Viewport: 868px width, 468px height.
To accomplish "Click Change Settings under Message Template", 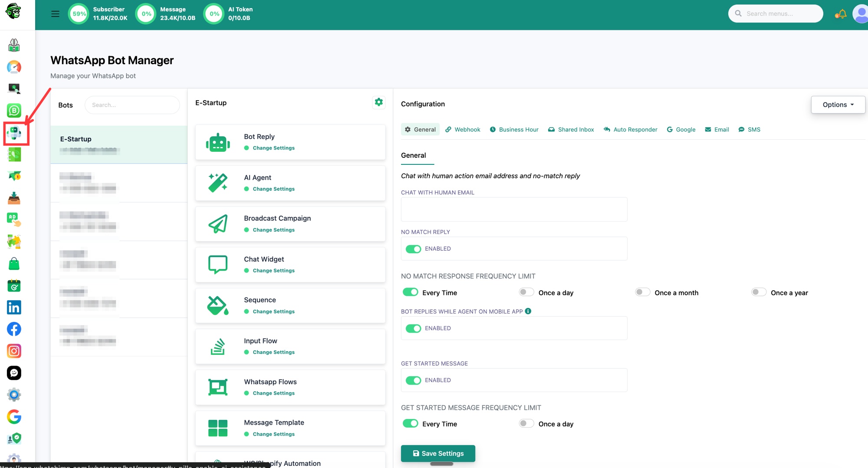I will pyautogui.click(x=273, y=434).
